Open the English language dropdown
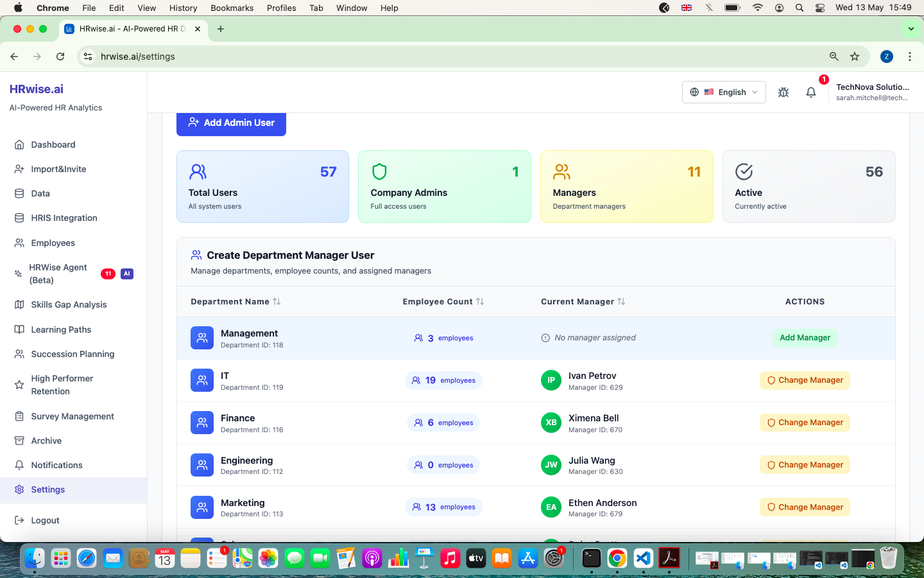Image resolution: width=924 pixels, height=578 pixels. pos(724,92)
